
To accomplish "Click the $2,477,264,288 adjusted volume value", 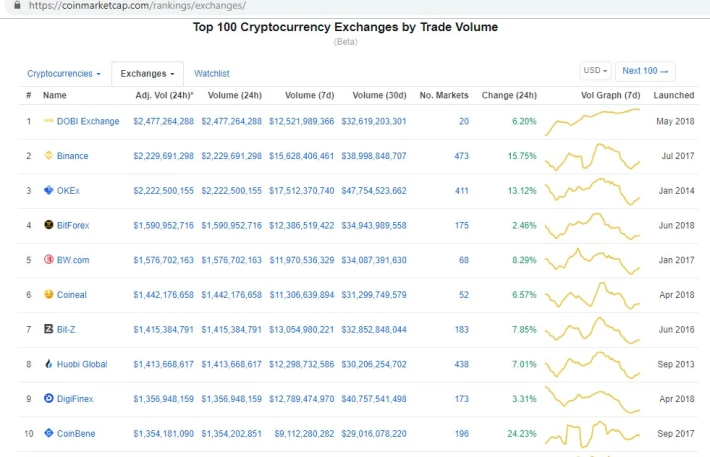I will point(163,121).
